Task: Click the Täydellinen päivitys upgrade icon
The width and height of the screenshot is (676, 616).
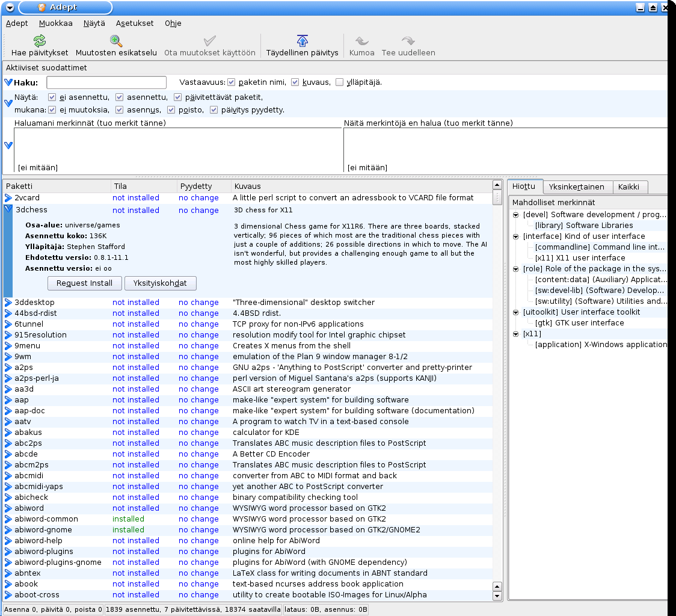Action: 303,41
